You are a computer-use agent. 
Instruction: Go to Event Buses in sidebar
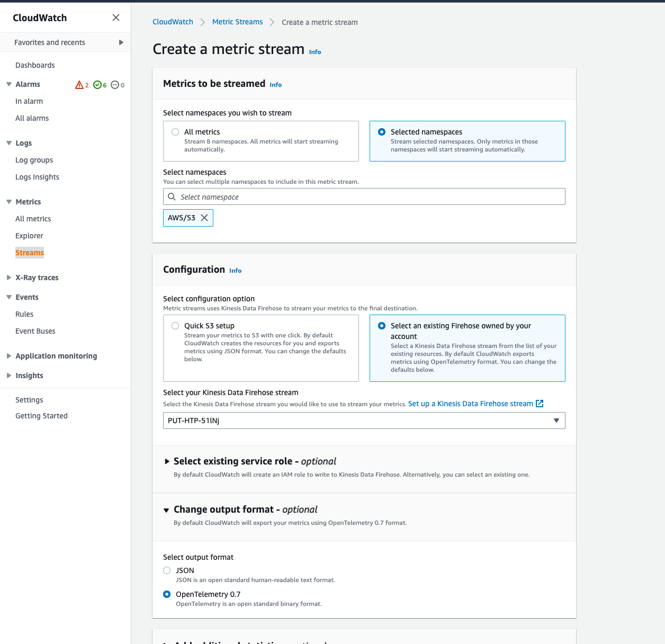[35, 331]
